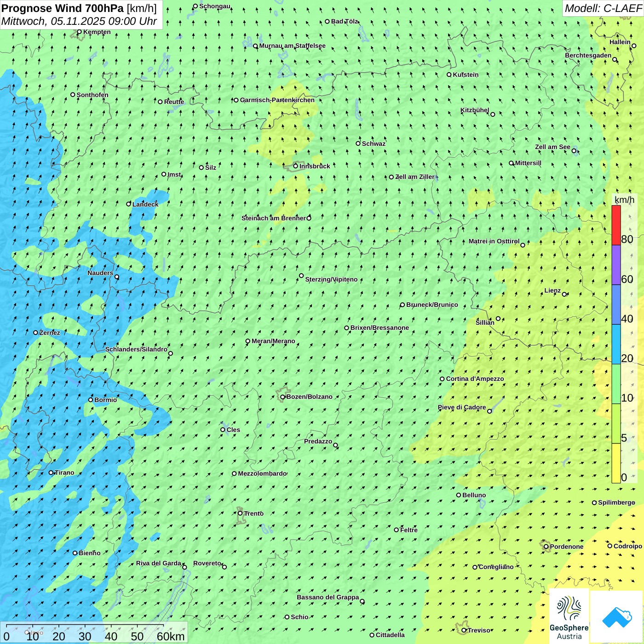Click the Zell am See label
Screen dimensions: 644x644
coord(552,147)
